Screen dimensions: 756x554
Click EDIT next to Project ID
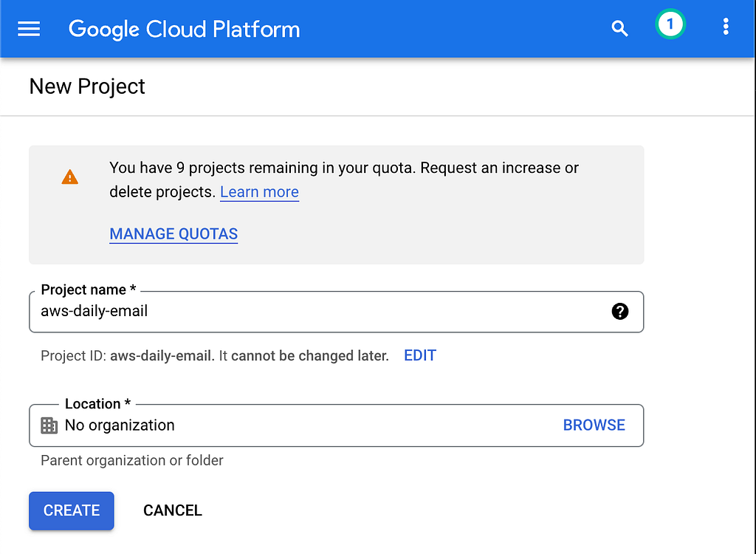[420, 355]
